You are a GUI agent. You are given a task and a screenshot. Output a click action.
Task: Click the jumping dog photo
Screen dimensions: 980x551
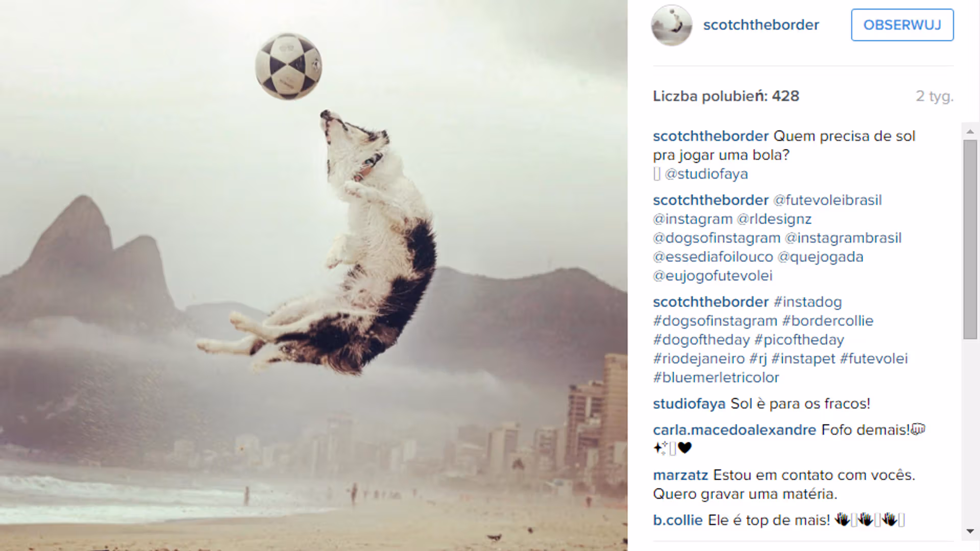point(313,275)
